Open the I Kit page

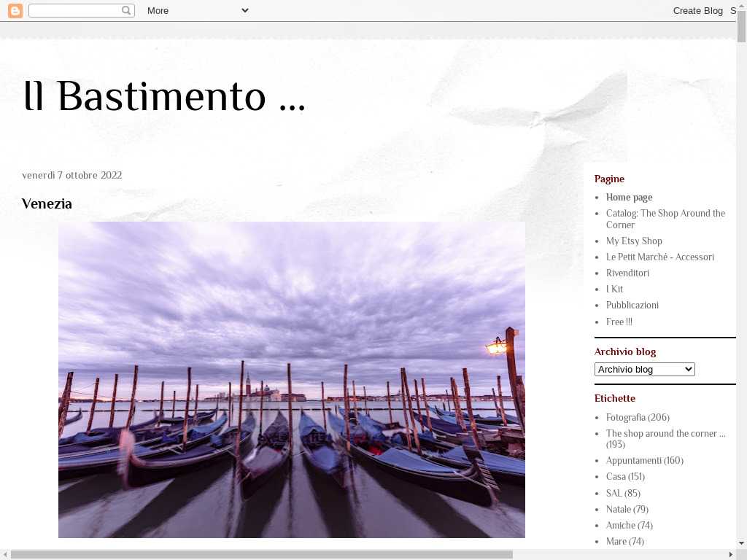coord(614,289)
